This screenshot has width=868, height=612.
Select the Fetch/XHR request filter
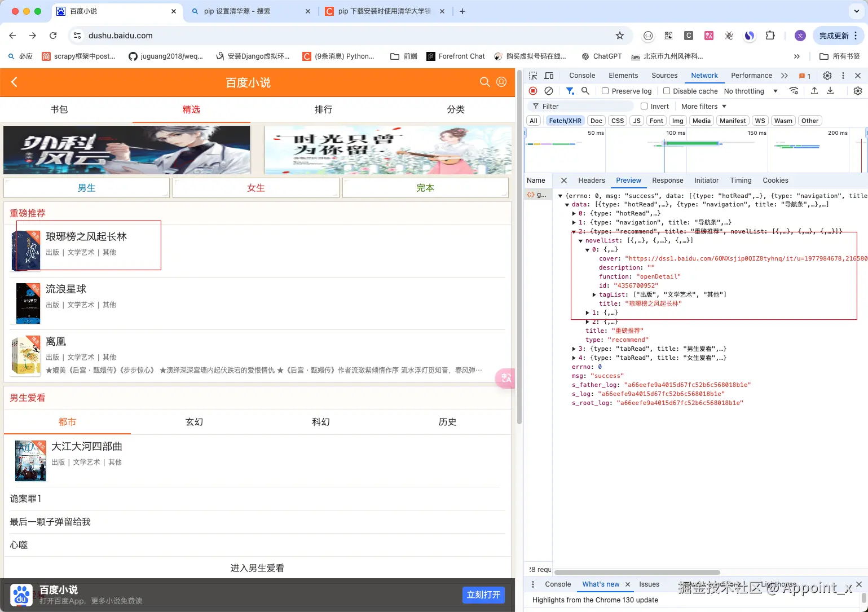565,121
